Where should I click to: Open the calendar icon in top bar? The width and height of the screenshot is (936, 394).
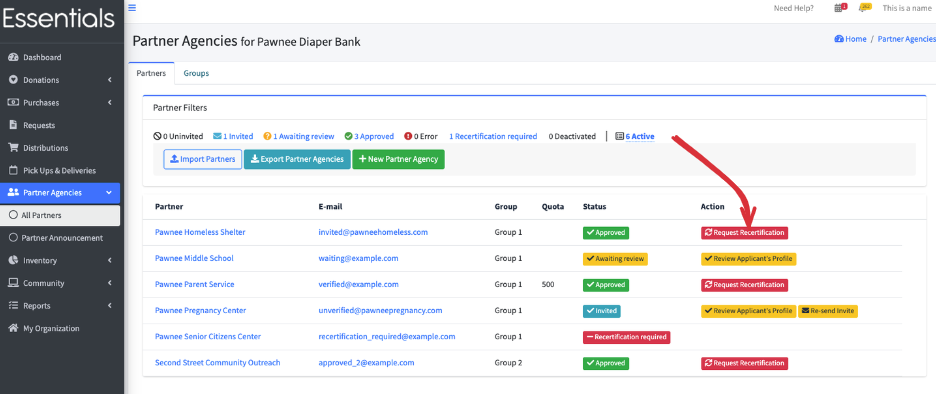[840, 8]
